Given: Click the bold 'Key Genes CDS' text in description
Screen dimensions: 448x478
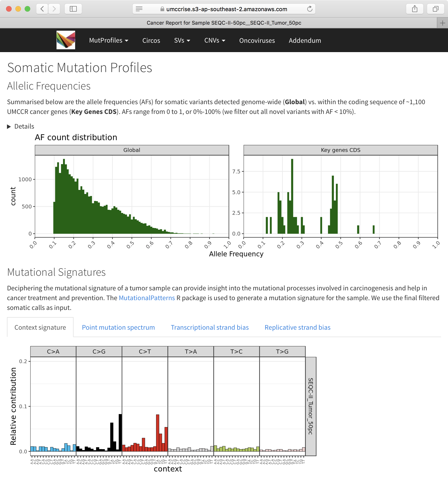Looking at the screenshot, I should (94, 112).
